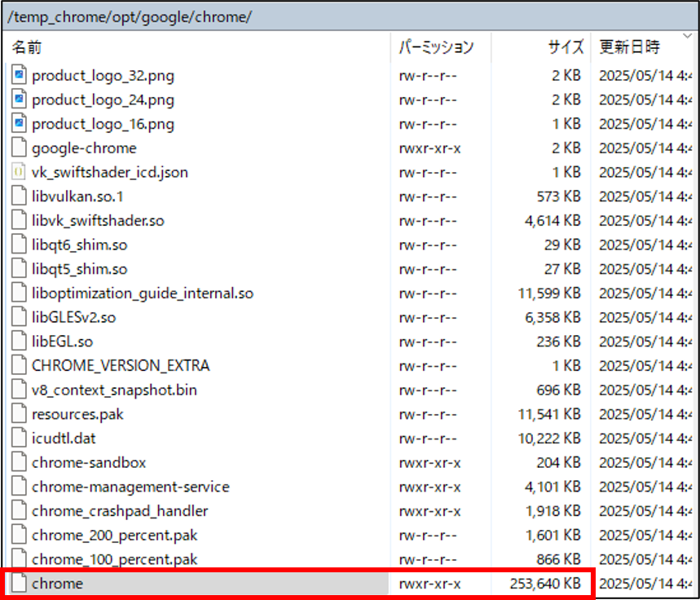Click the chrome-sandbox file icon
700x600 pixels.
[19, 462]
